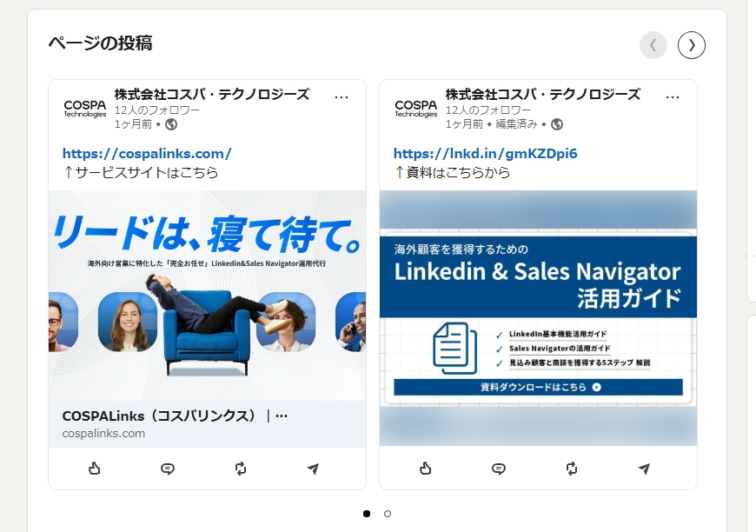
Task: Like the cospalinks.com service site post
Action: [95, 469]
